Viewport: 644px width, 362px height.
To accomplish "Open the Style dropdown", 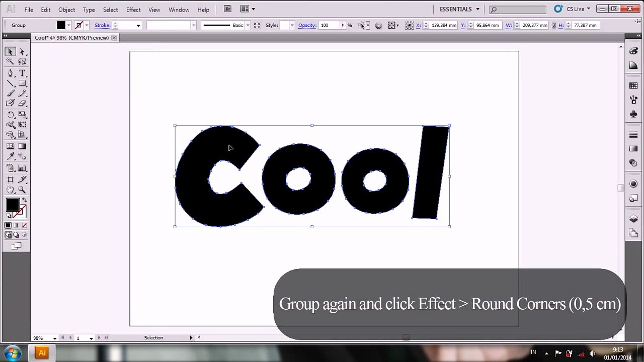I will point(292,25).
